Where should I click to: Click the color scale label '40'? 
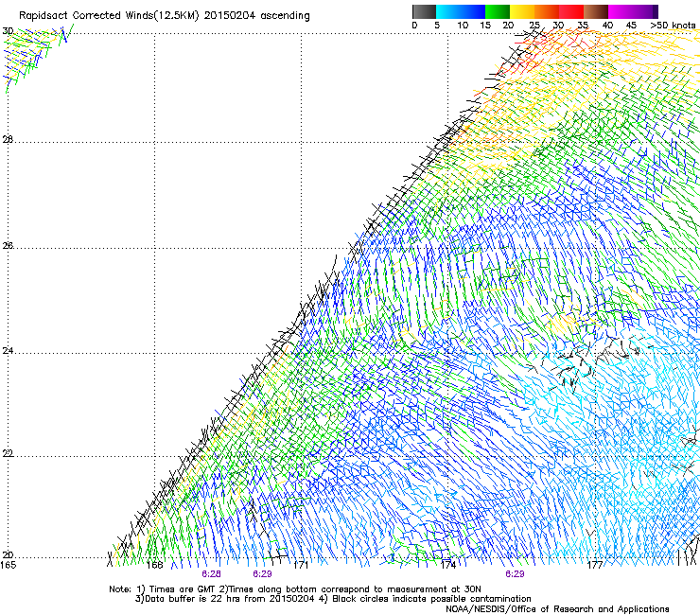click(607, 26)
